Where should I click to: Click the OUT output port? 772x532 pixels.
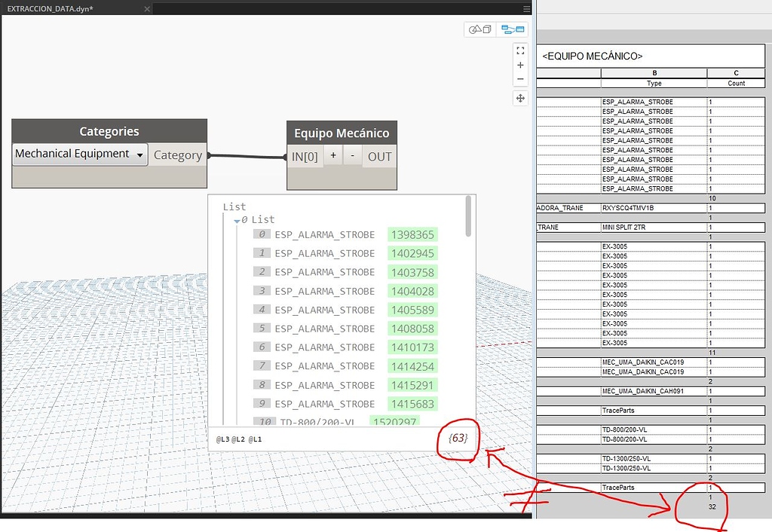[378, 156]
